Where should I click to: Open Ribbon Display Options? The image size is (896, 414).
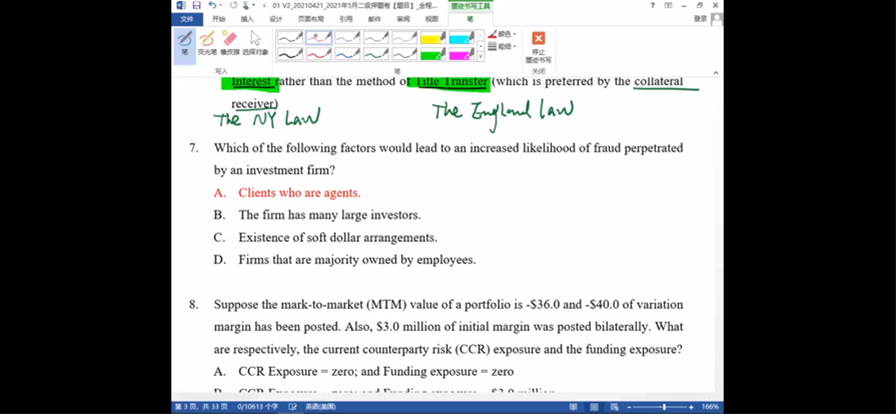(x=668, y=5)
